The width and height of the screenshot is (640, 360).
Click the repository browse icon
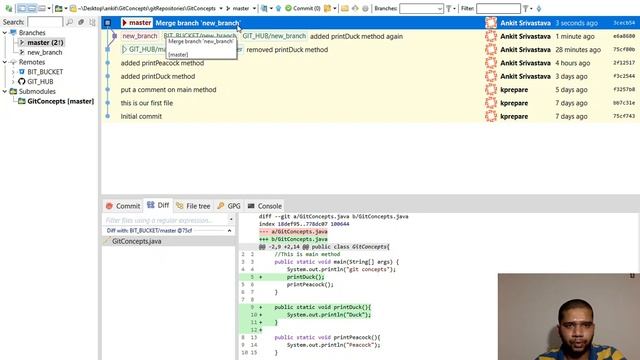tap(59, 9)
